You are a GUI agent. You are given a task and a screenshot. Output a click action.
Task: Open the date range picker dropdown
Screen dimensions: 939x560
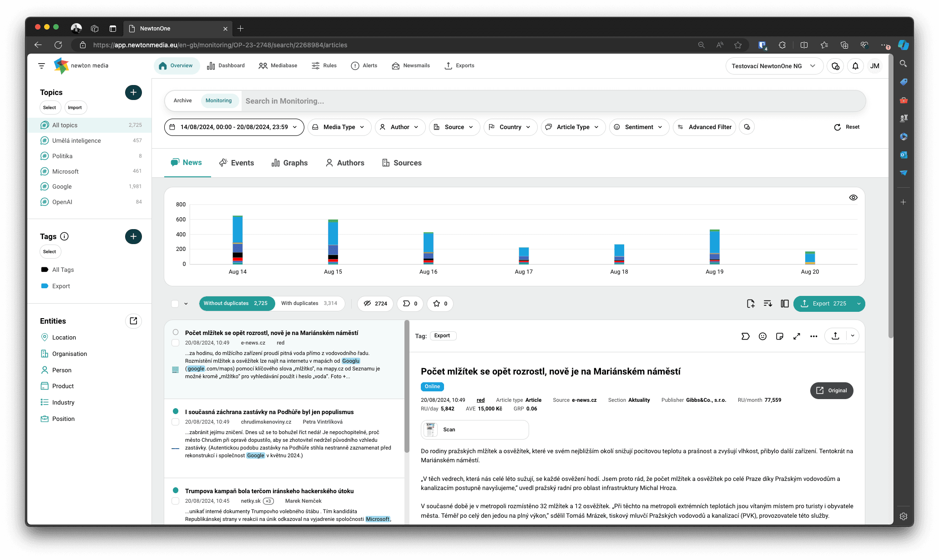234,127
